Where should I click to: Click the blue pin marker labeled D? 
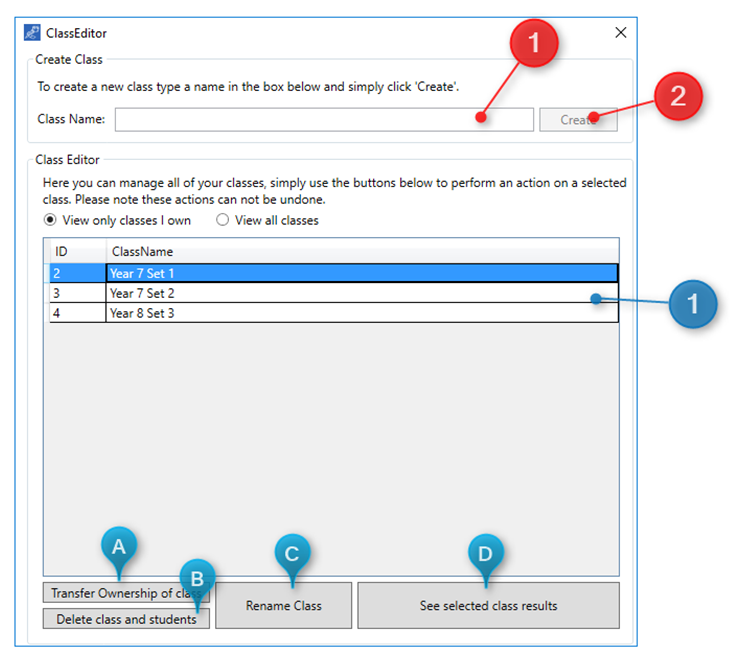[x=485, y=552]
